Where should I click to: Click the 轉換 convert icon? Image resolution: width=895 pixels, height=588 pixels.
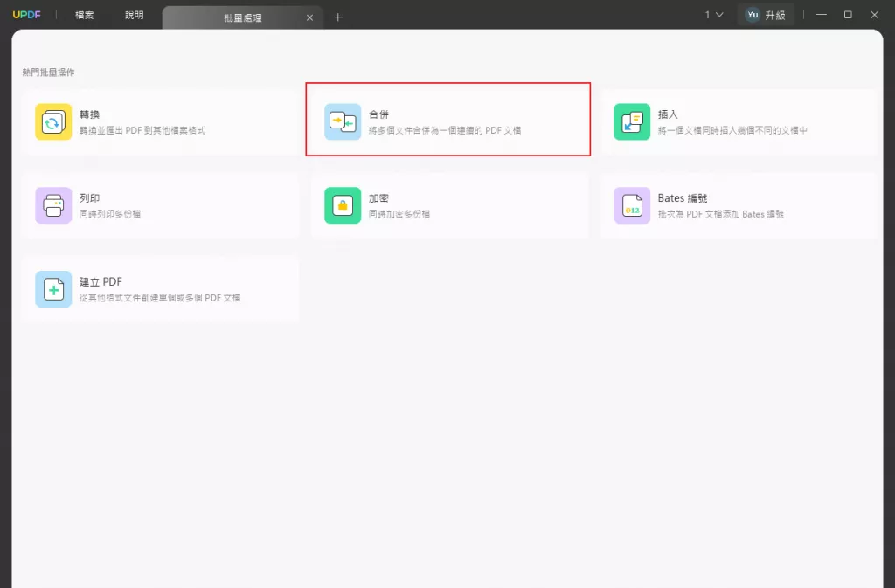point(53,121)
